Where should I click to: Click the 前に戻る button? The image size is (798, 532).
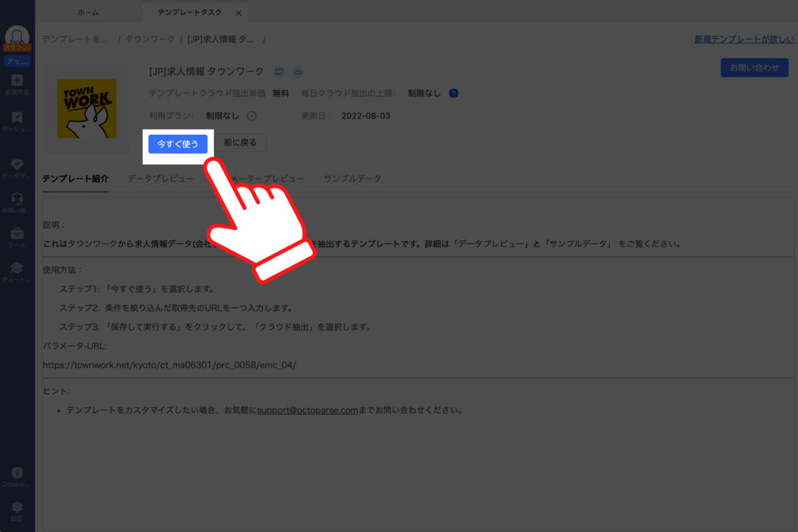point(240,143)
